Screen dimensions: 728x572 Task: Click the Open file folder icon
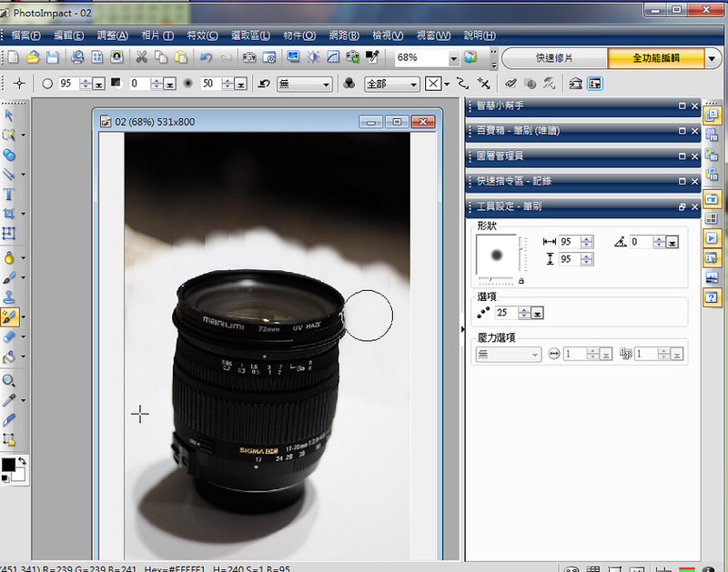tap(33, 57)
